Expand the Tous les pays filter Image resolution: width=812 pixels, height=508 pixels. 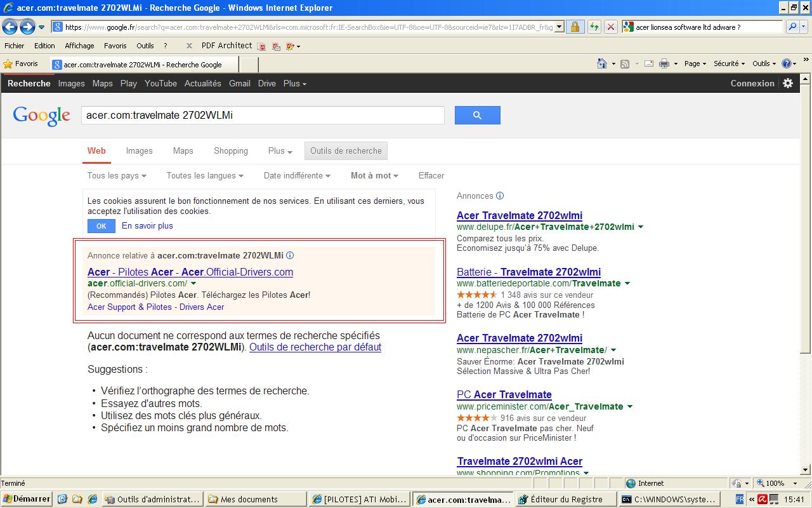[117, 175]
